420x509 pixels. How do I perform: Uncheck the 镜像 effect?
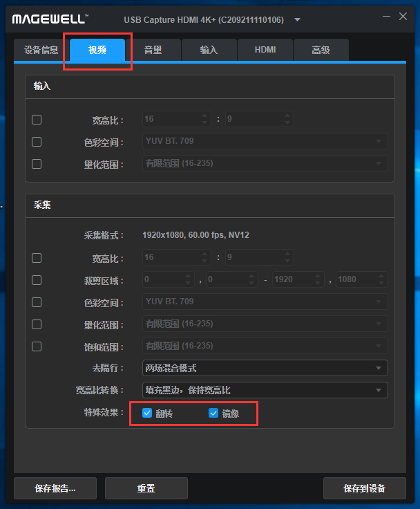[x=213, y=413]
